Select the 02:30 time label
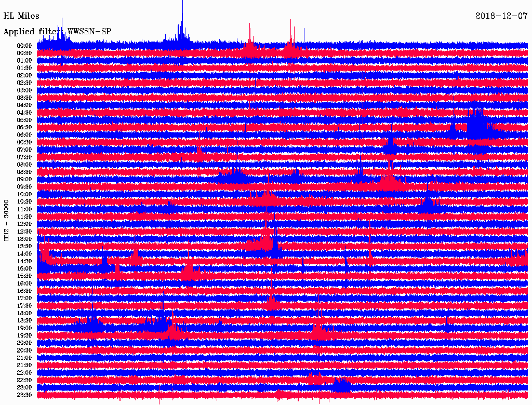Viewport: 532px width, 405px height. [x=24, y=83]
